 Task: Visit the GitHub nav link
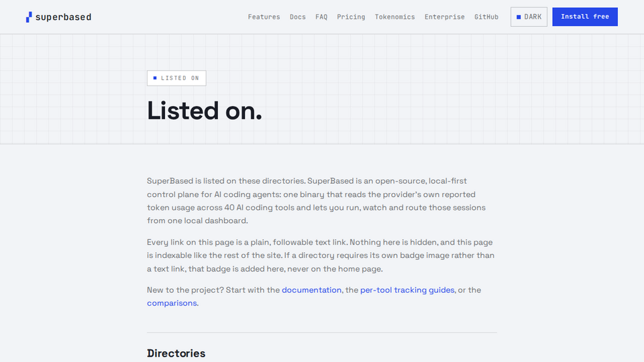tap(486, 17)
